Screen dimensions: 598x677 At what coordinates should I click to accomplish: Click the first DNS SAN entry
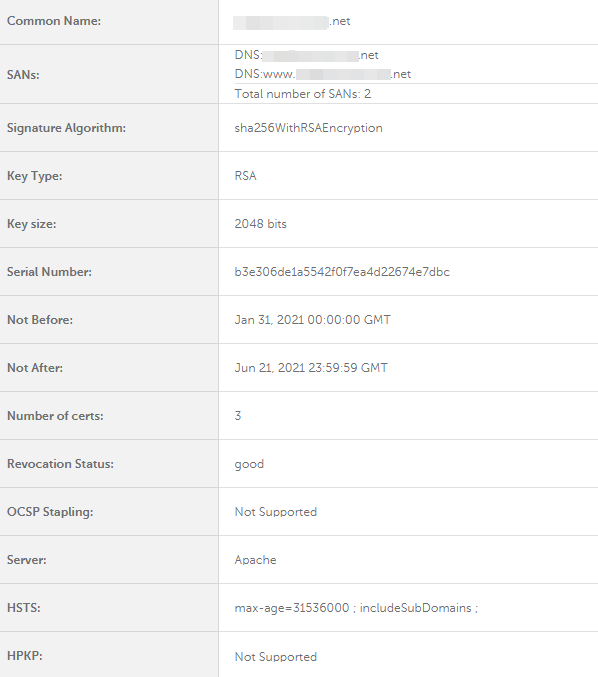[307, 55]
